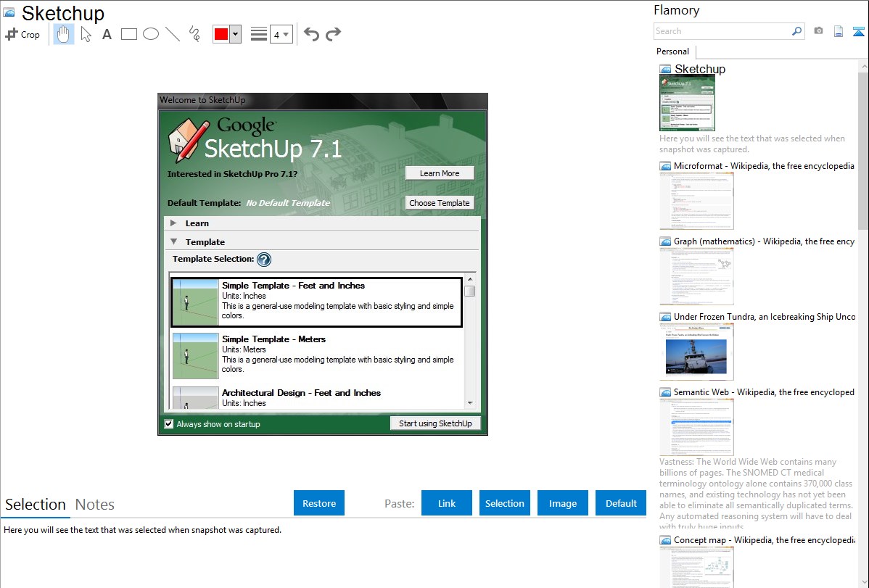Click the template list scroll up arrow

click(x=470, y=279)
